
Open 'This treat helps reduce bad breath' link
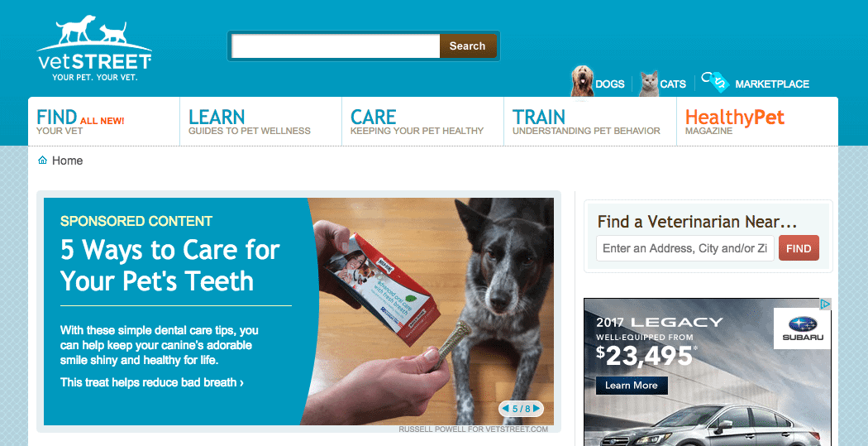click(151, 382)
